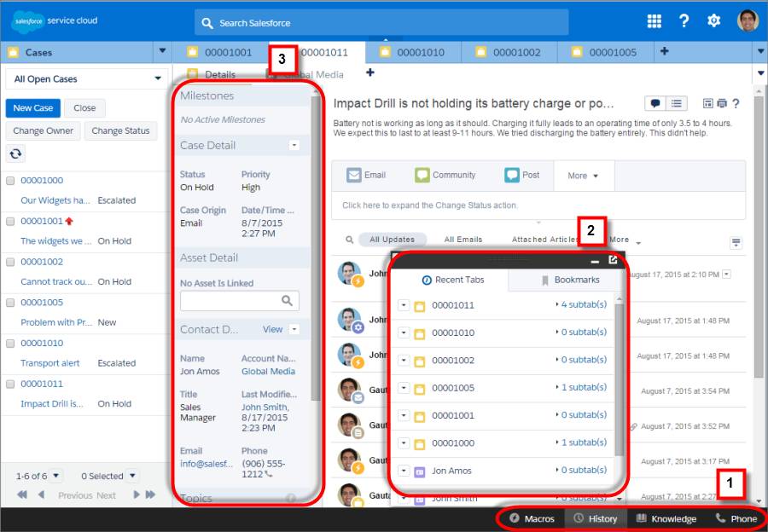Open the 1-6 of 6 paging dropdown

(55, 475)
